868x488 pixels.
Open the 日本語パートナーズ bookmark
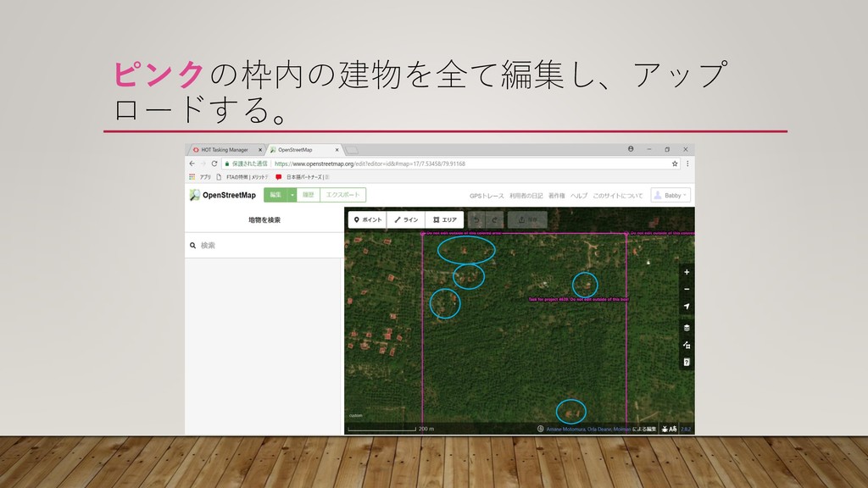303,177
